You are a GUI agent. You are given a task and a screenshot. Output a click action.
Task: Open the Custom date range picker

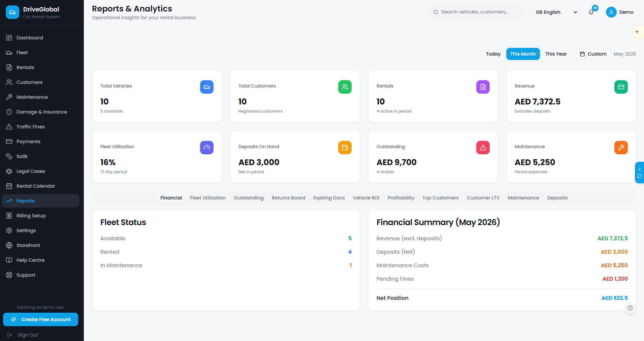click(593, 54)
